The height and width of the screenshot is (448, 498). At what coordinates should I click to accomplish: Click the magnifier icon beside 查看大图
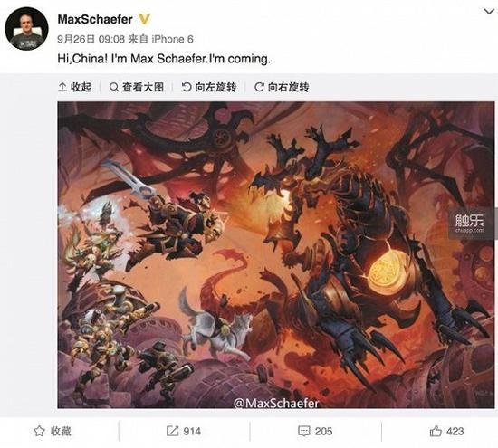(x=114, y=87)
